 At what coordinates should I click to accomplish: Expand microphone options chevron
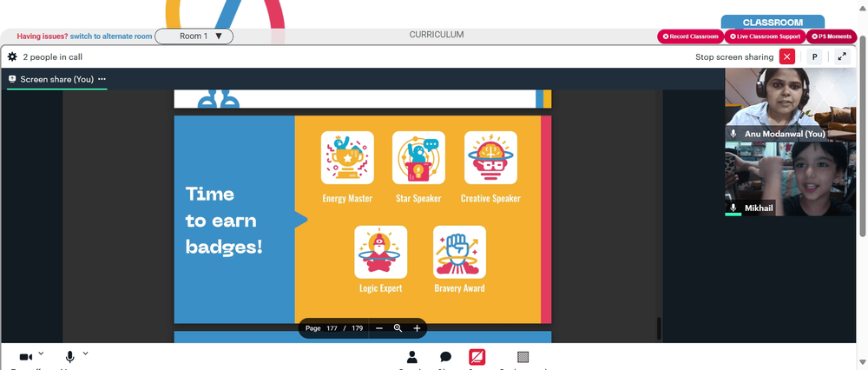click(x=85, y=353)
